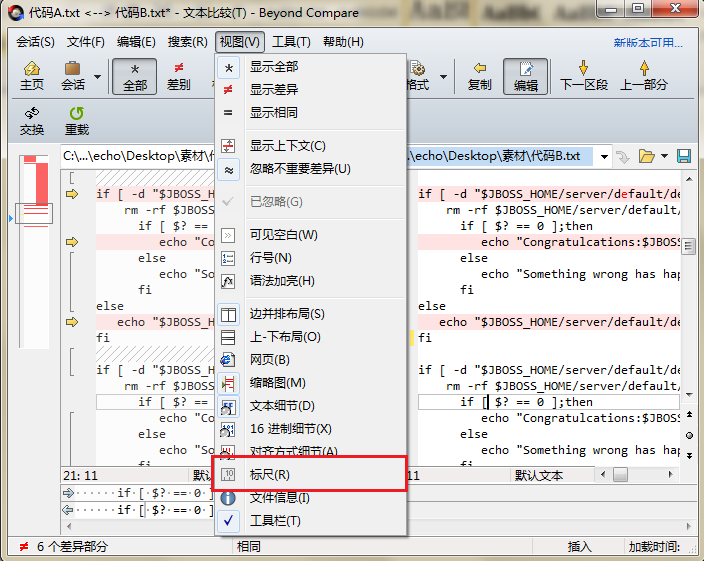This screenshot has height=561, width=704.
Task: Open the 会话 briefcase toolbar button
Action: click(x=73, y=76)
